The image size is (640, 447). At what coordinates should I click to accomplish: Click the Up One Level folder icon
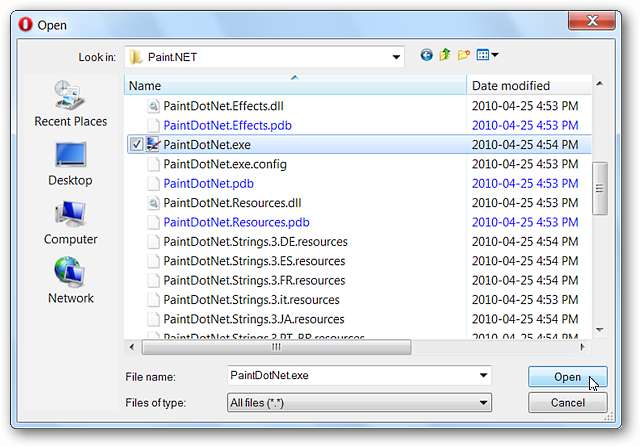point(445,55)
